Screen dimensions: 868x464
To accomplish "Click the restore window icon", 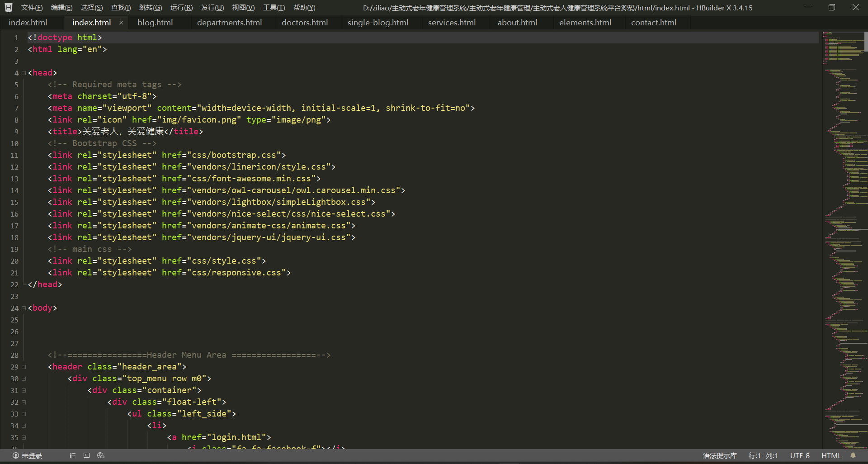I will pyautogui.click(x=831, y=8).
